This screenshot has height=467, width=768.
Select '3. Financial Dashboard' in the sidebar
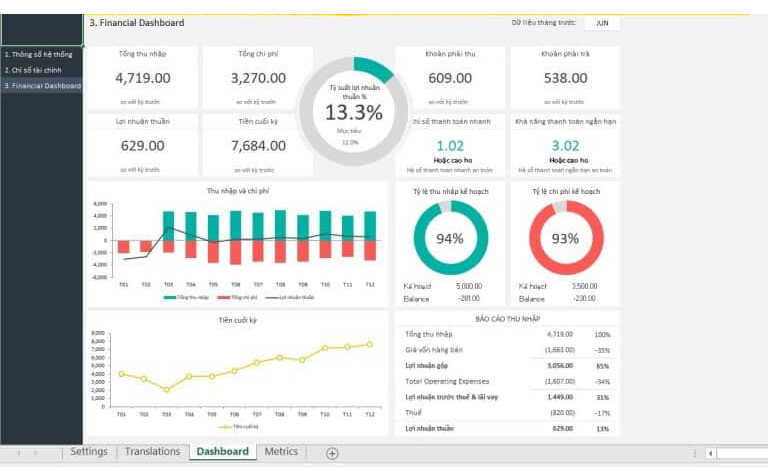43,86
